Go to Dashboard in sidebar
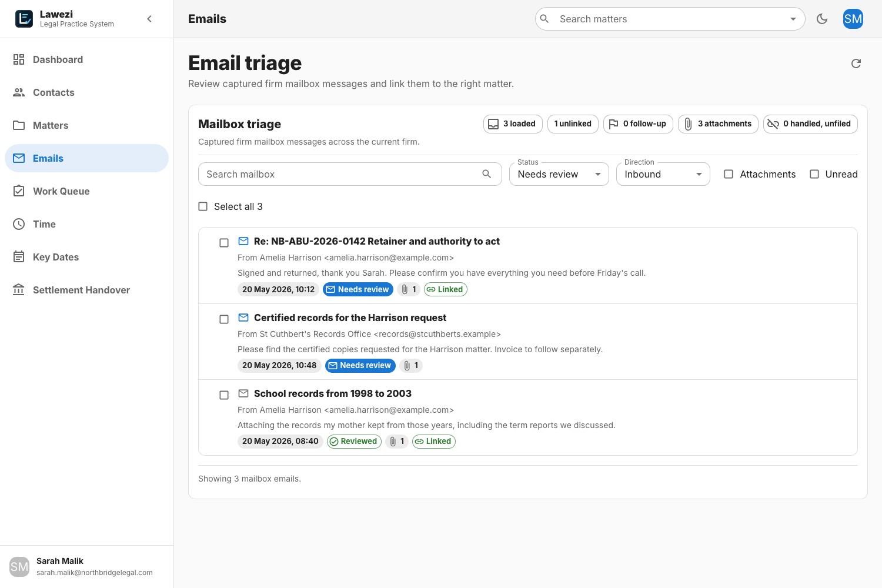Screen dimensions: 882x588 pos(87,59)
